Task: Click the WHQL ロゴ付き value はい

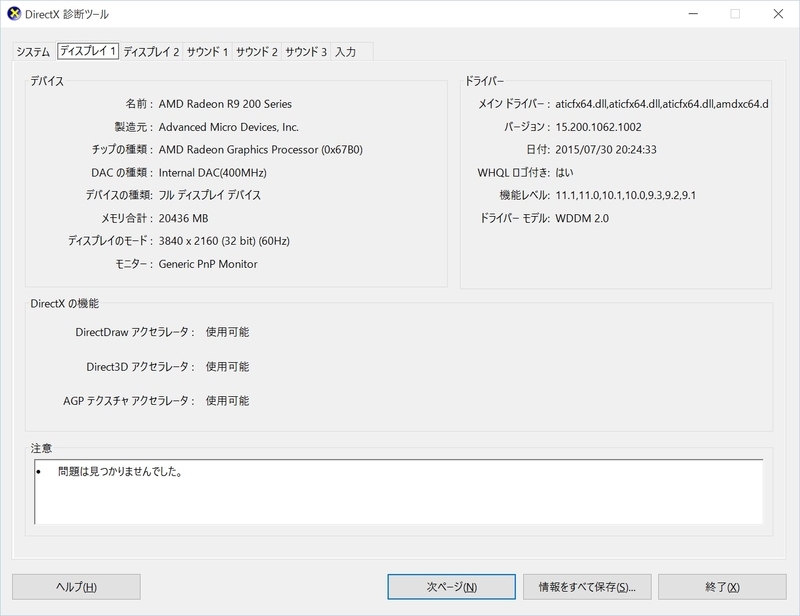Action: click(564, 173)
